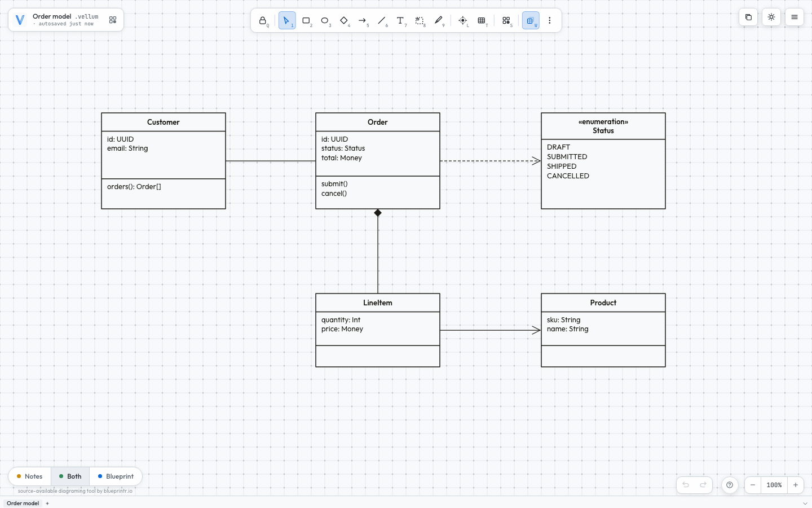Image resolution: width=812 pixels, height=508 pixels.
Task: Click the Vellum app logo
Action: click(20, 20)
